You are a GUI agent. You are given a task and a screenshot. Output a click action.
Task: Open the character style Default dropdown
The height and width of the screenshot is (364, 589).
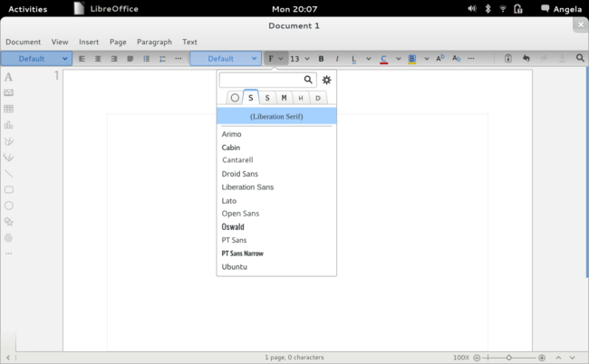point(226,59)
